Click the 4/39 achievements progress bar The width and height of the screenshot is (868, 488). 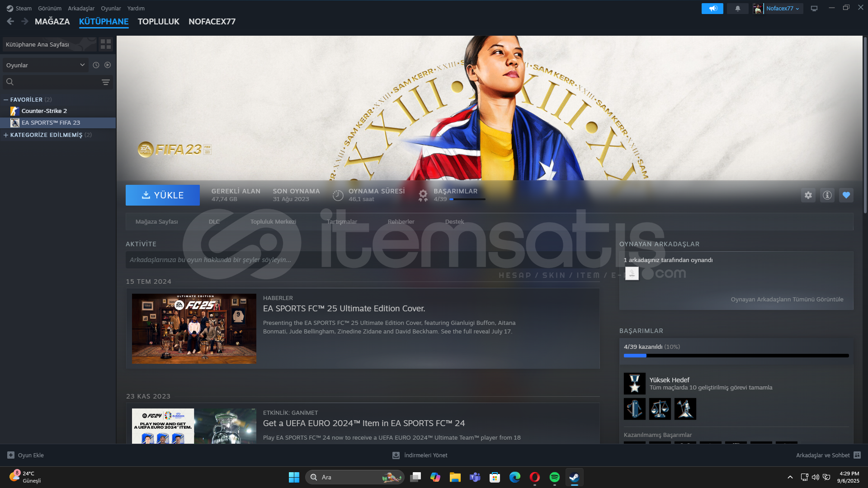[736, 356]
